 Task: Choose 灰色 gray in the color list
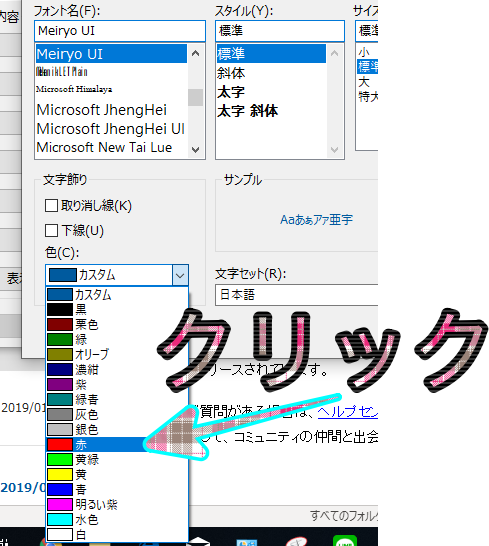tap(117, 414)
